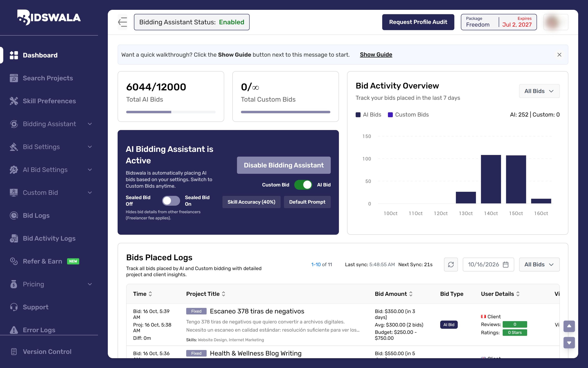Click the Custom Bids legend swatch
The height and width of the screenshot is (368, 588).
point(390,115)
